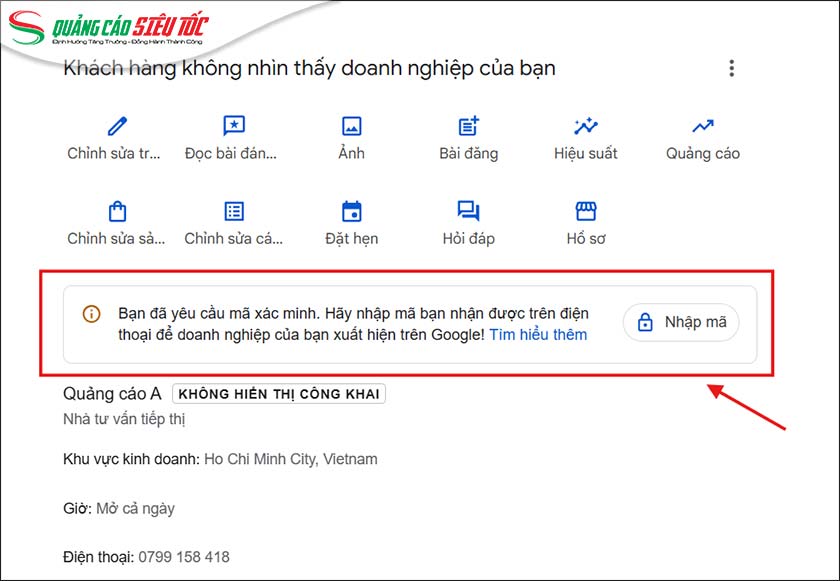
Task: Select the Bài đăng posts icon
Action: point(467,126)
